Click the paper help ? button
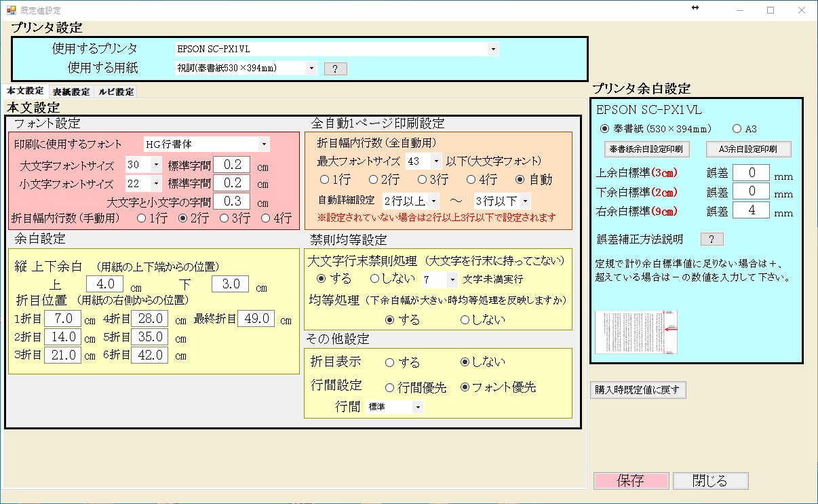The image size is (818, 504). coord(336,69)
